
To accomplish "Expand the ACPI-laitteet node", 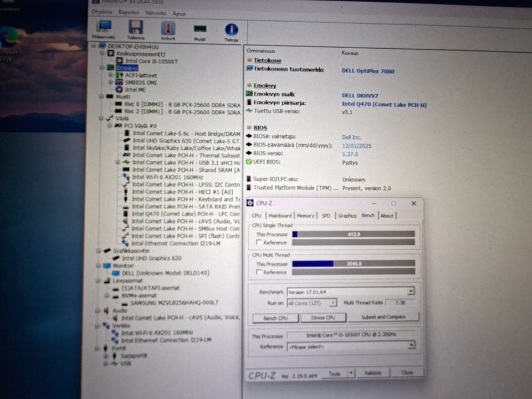I will coord(110,75).
